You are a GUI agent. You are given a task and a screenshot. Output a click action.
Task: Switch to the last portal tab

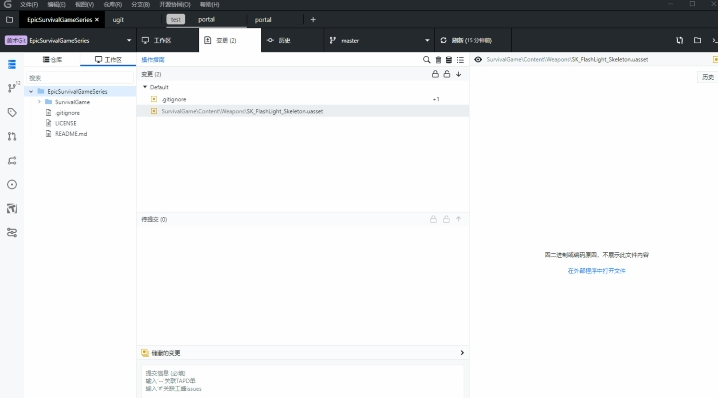coord(263,20)
